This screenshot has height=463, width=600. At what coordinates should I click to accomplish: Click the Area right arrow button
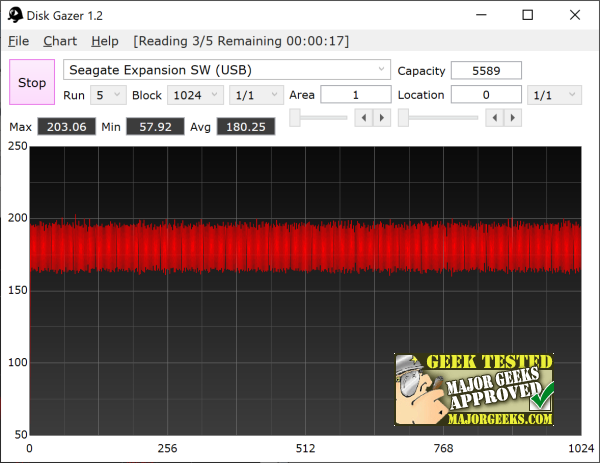coord(382,117)
